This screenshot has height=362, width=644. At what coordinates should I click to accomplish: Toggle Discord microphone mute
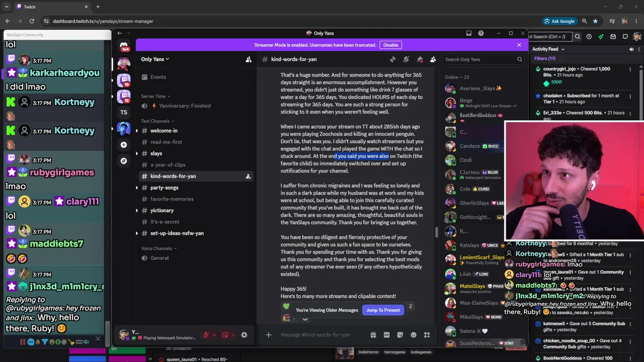pos(205,335)
